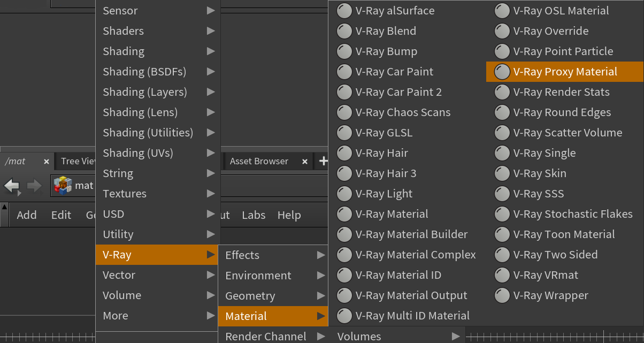Pick the V-Ray Car Paint icon
The height and width of the screenshot is (343, 644).
tap(344, 72)
